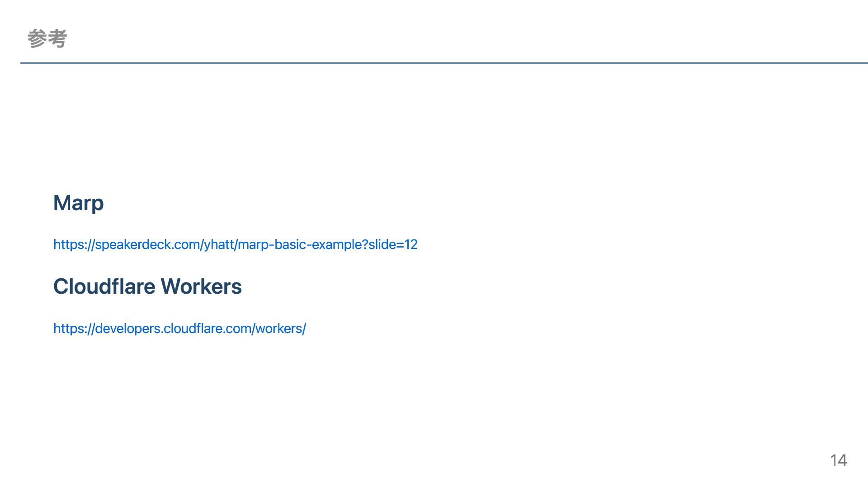Open the speakerdeck marp-basic-example link

click(x=236, y=244)
